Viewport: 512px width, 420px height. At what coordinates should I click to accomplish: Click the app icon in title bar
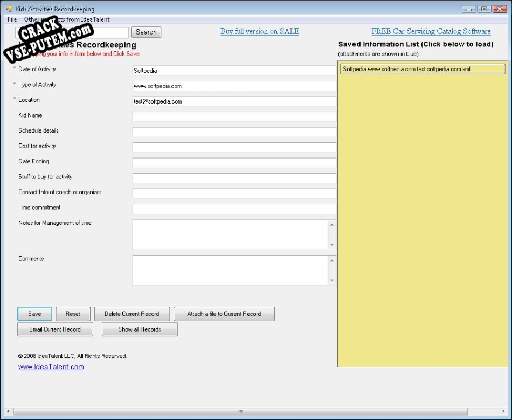pos(9,9)
